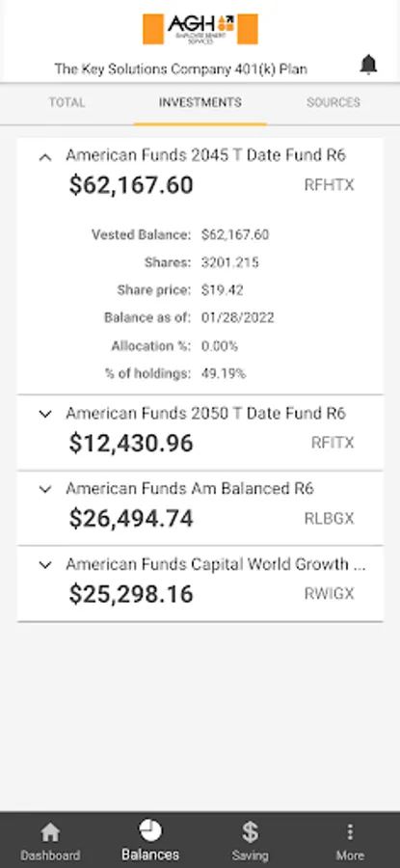Collapse the American Funds 2045 fund details
This screenshot has height=868, width=400.
click(x=45, y=158)
